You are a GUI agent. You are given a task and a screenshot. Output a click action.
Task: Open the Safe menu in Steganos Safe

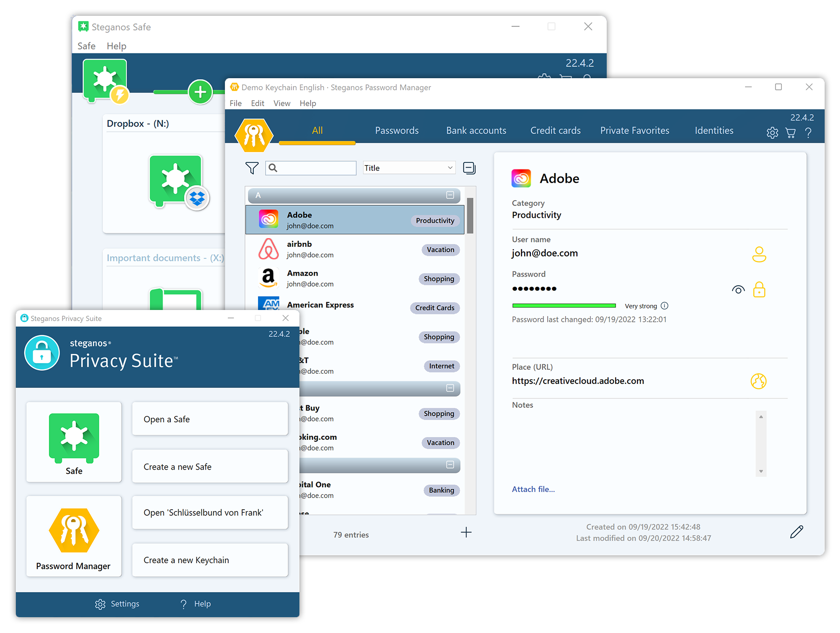[87, 46]
